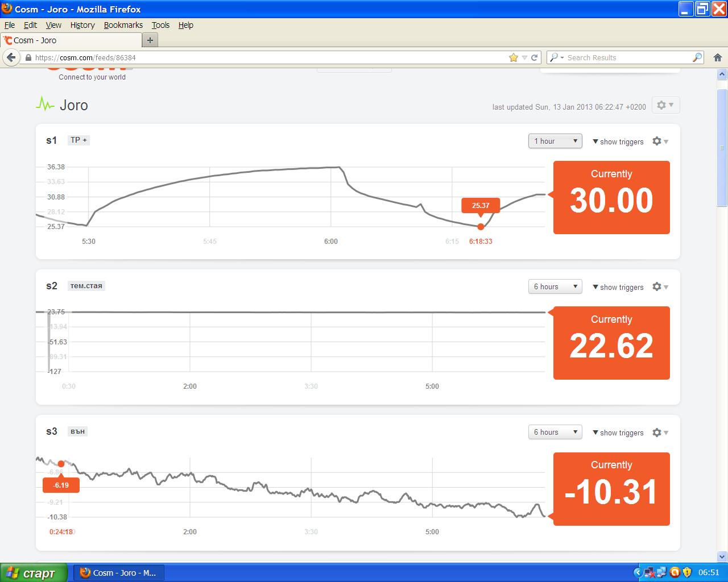Screen dimensions: 728x582
Task: Open the History menu
Action: coord(82,25)
